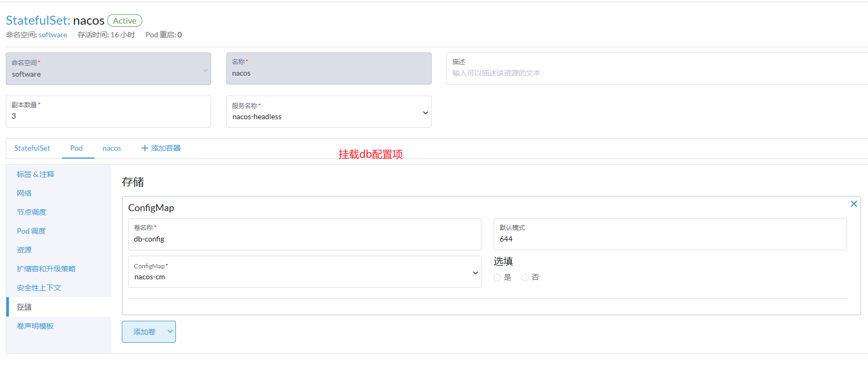Focus the 描述 description field
The width and height of the screenshot is (868, 368).
pyautogui.click(x=657, y=68)
